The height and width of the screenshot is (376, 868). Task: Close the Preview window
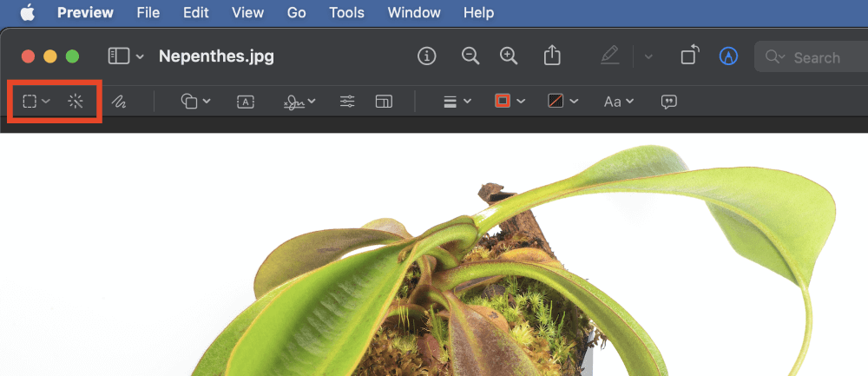(28, 56)
